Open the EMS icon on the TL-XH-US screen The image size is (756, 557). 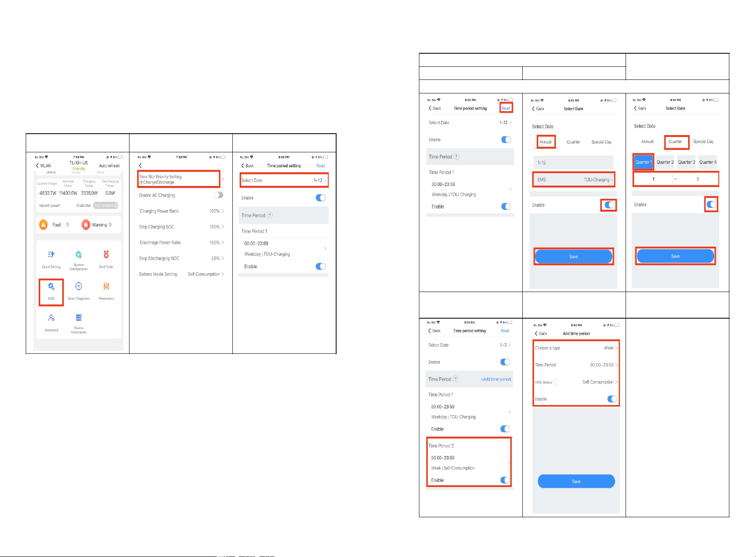(51, 286)
